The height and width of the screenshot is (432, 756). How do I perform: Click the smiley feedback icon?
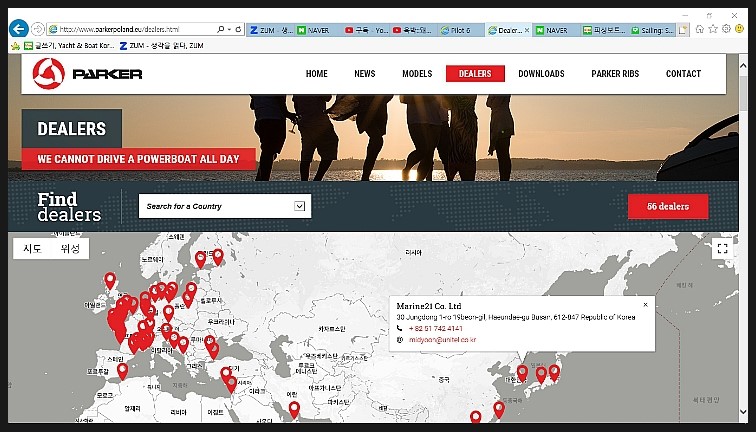[739, 29]
